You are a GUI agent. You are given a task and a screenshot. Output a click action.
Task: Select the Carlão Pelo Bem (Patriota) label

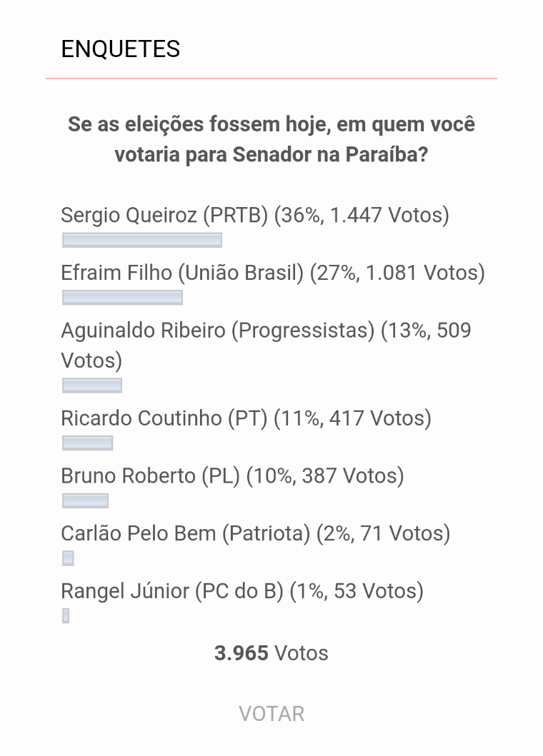255,534
